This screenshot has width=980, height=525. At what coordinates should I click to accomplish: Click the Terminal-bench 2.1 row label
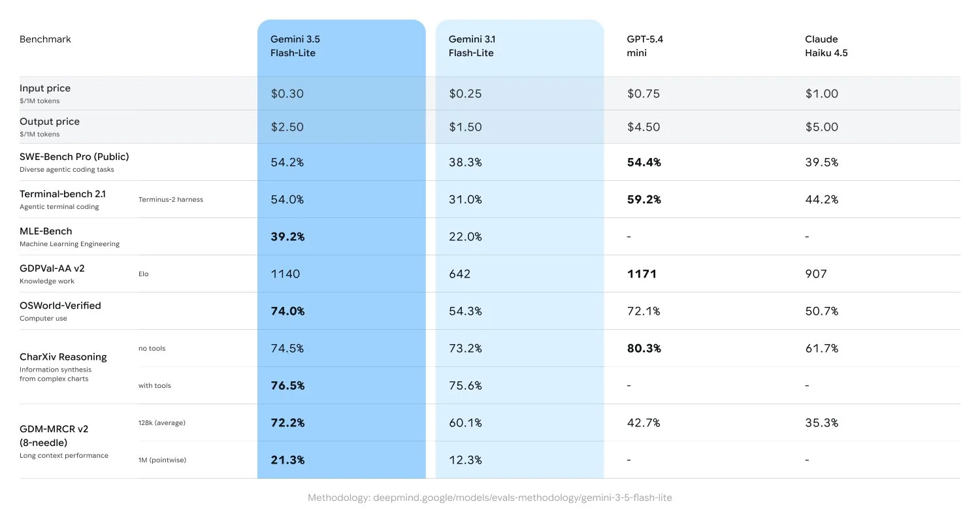click(x=63, y=194)
